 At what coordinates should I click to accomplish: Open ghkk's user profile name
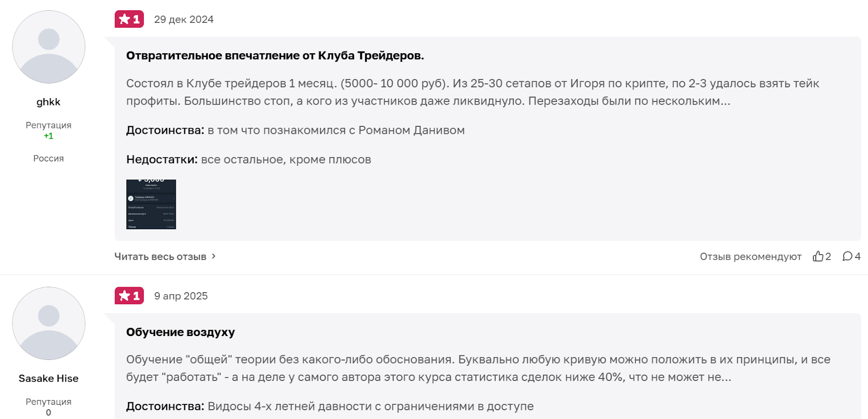tap(48, 102)
